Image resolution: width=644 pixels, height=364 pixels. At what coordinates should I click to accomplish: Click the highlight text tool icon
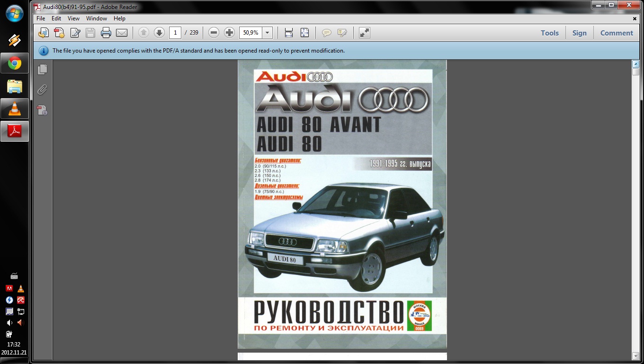pos(342,33)
